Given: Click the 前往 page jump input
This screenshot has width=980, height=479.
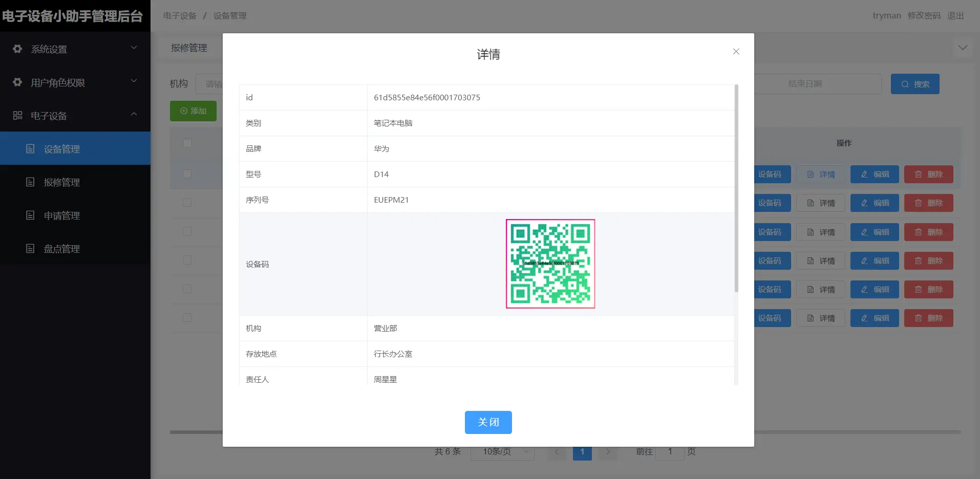Looking at the screenshot, I should 670,452.
